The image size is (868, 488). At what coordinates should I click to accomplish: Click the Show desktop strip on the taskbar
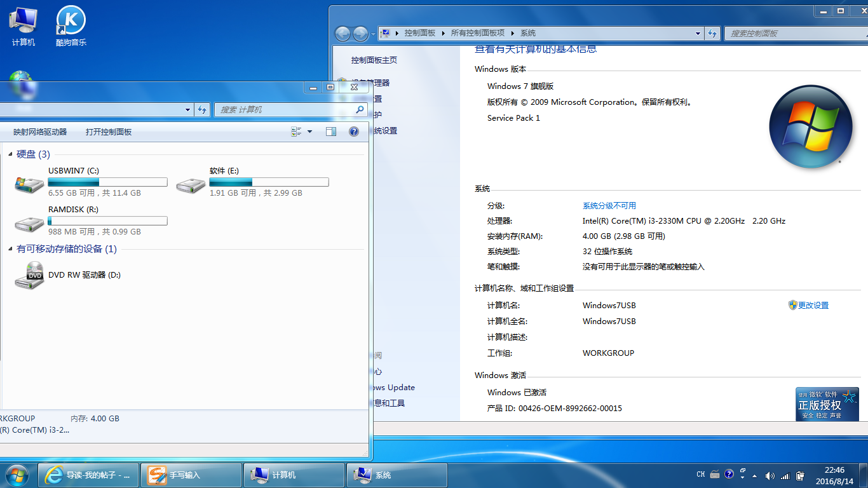pos(864,475)
